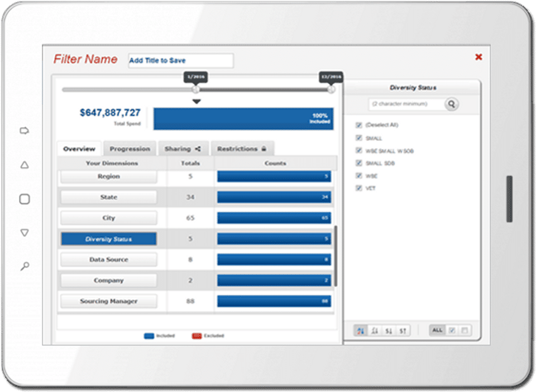Uncheck the SMALL diversity status
Screen dimensions: 536x392
pos(358,138)
